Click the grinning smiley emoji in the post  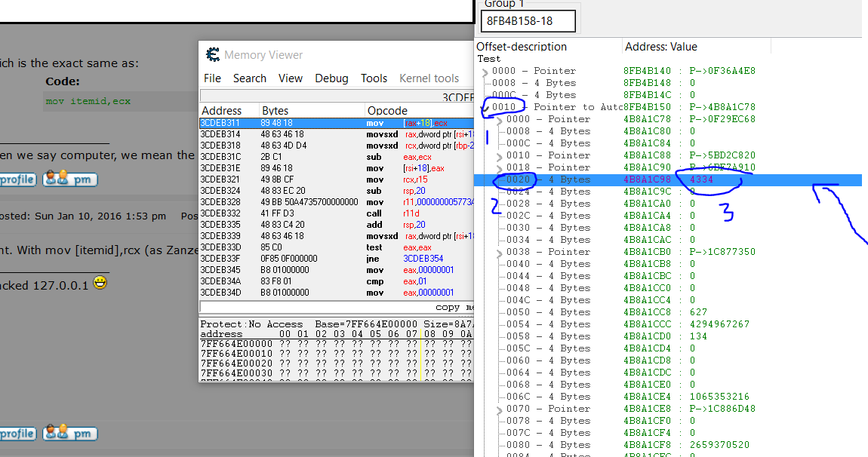pos(100,284)
